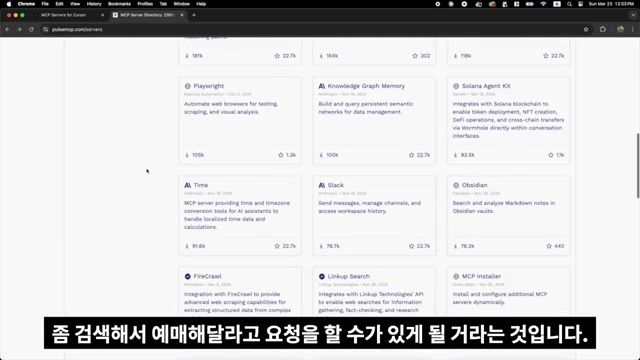Viewport: 640px width, 360px height.
Task: Click the Playwright description about automating web browsers
Action: coord(231,108)
